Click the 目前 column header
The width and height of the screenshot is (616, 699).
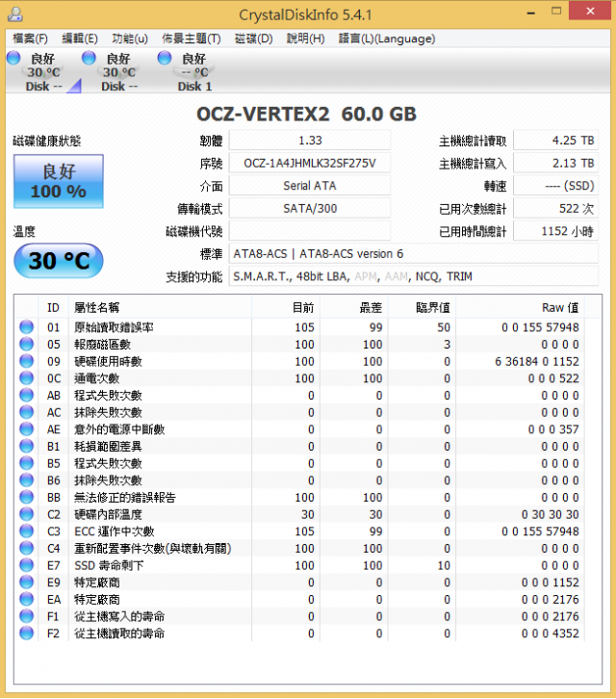point(286,307)
